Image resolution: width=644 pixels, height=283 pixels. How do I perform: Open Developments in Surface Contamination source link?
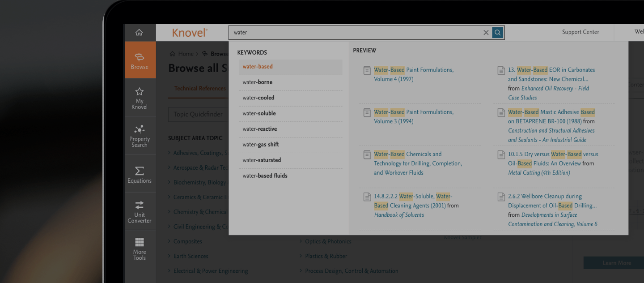pos(553,219)
